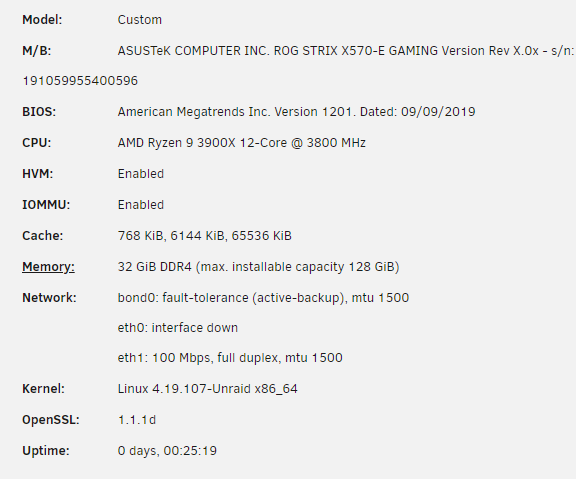Select the bond0 fault-tolerance line
Viewport: 576px width, 479px height.
tap(263, 298)
